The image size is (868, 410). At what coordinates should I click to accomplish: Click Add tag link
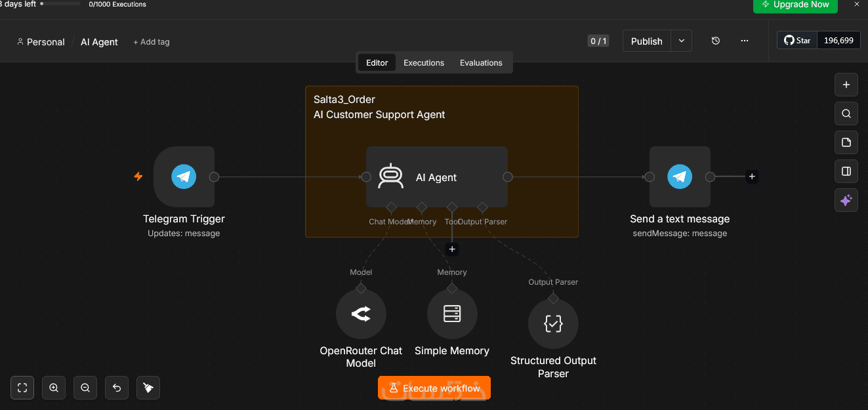pyautogui.click(x=152, y=42)
